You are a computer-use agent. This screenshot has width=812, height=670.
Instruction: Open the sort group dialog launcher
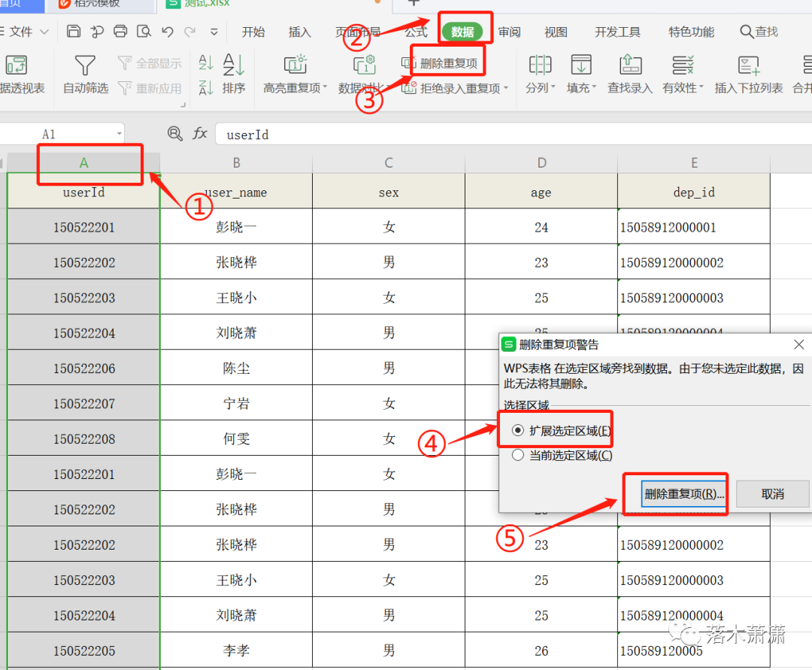(183, 105)
